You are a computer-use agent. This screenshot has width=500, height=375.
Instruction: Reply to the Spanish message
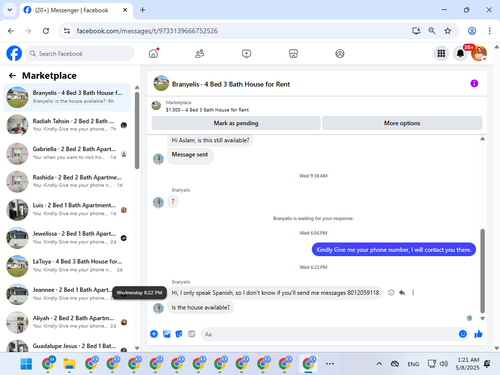pyautogui.click(x=402, y=293)
